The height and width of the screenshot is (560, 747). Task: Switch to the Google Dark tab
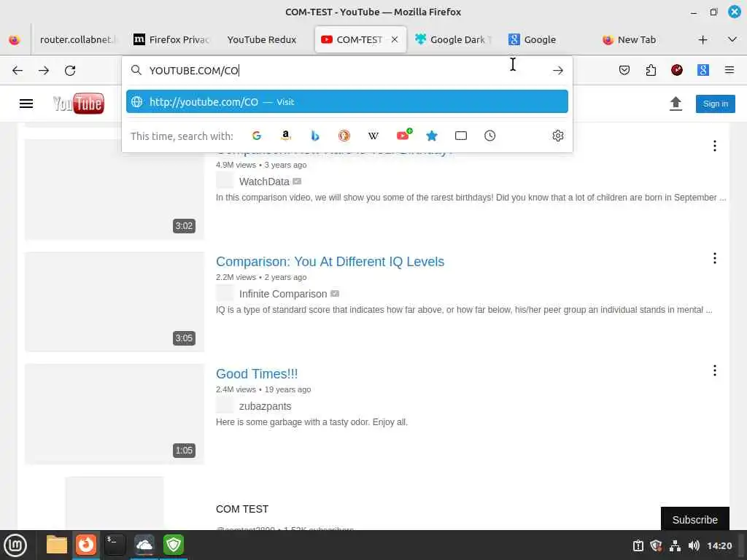452,39
